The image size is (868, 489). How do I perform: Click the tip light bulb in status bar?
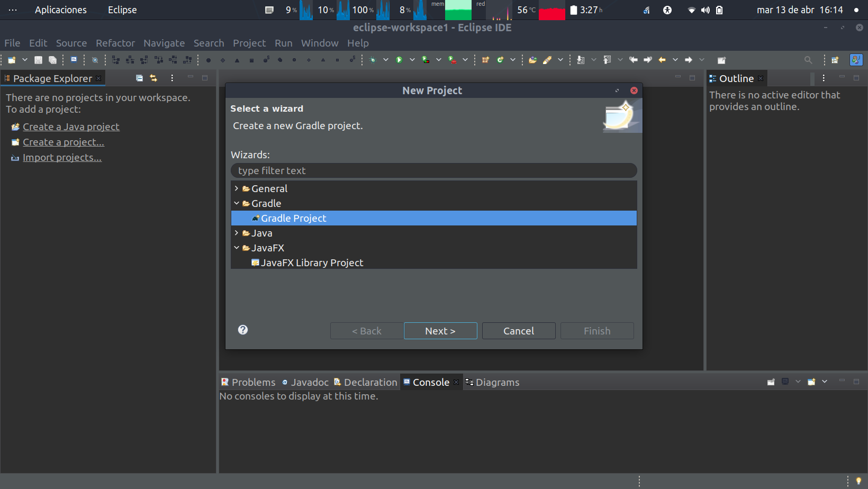click(858, 481)
